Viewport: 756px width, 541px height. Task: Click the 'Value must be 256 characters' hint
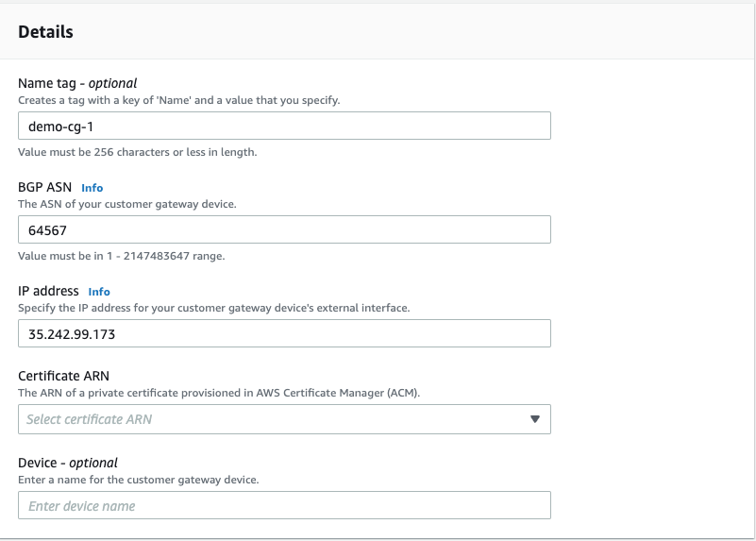coord(138,152)
